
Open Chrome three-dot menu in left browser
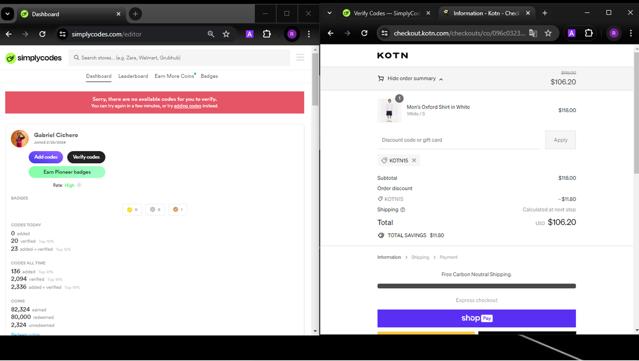click(x=309, y=34)
